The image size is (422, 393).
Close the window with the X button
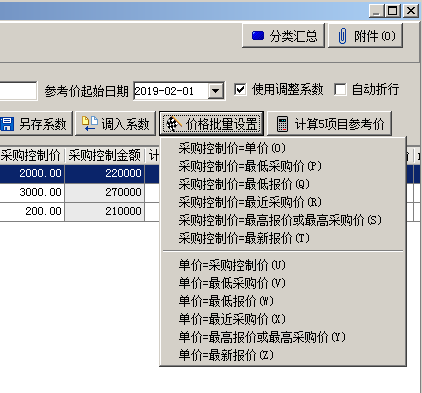tap(411, 11)
